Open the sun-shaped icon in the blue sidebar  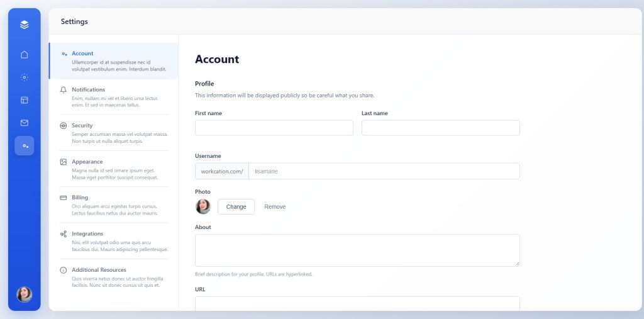click(x=25, y=77)
